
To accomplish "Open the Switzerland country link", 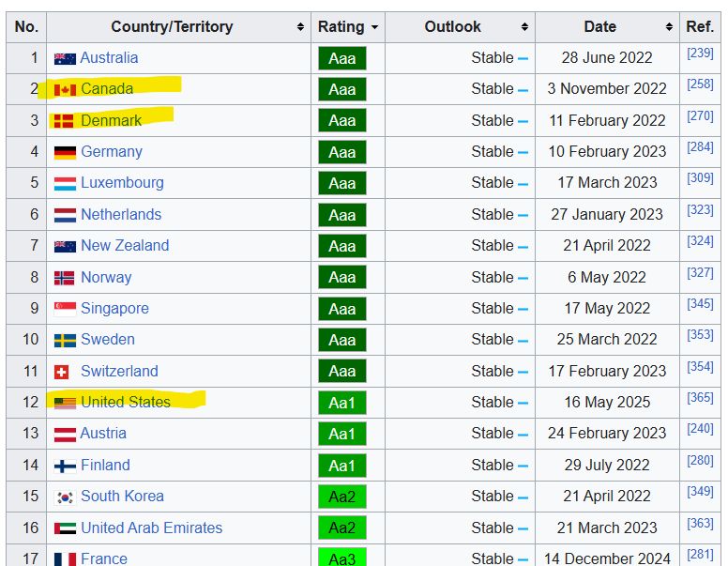I will tap(119, 371).
